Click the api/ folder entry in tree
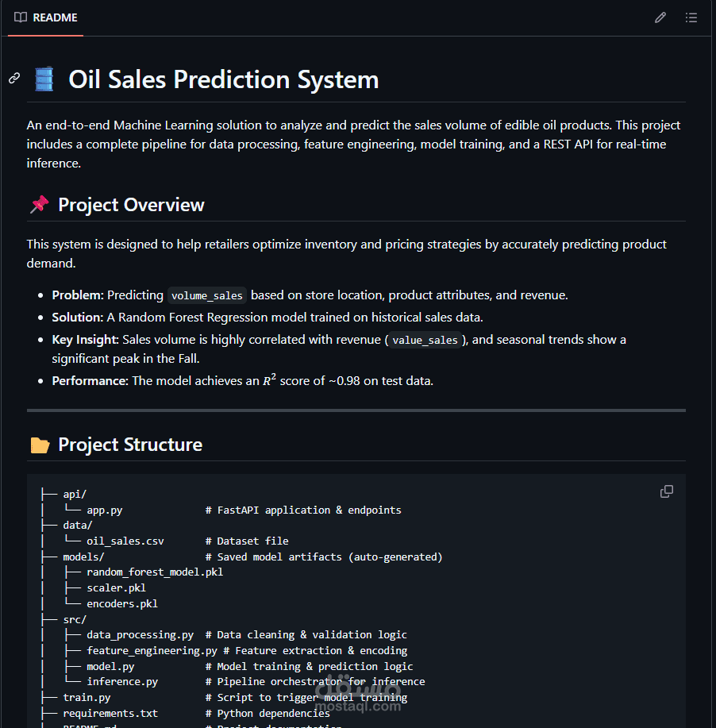The width and height of the screenshot is (716, 728). click(x=75, y=494)
